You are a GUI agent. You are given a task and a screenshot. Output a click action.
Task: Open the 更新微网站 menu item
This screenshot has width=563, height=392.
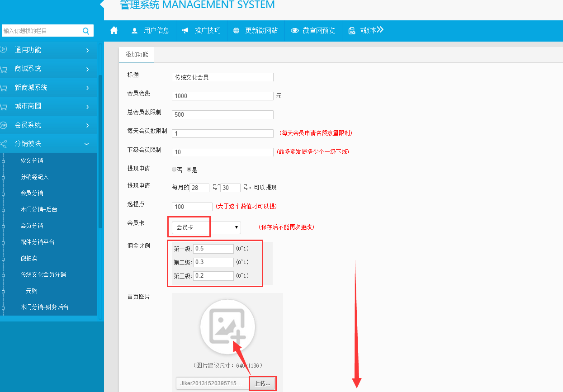255,31
